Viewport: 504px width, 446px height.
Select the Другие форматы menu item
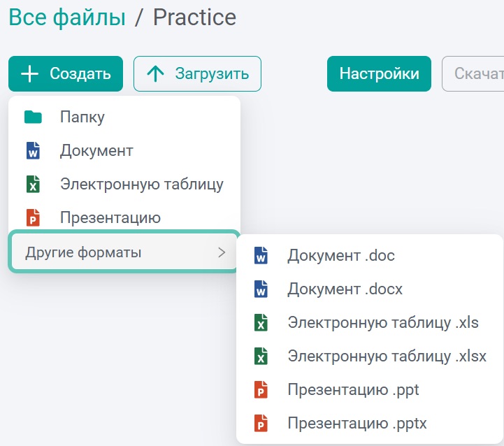coord(124,252)
